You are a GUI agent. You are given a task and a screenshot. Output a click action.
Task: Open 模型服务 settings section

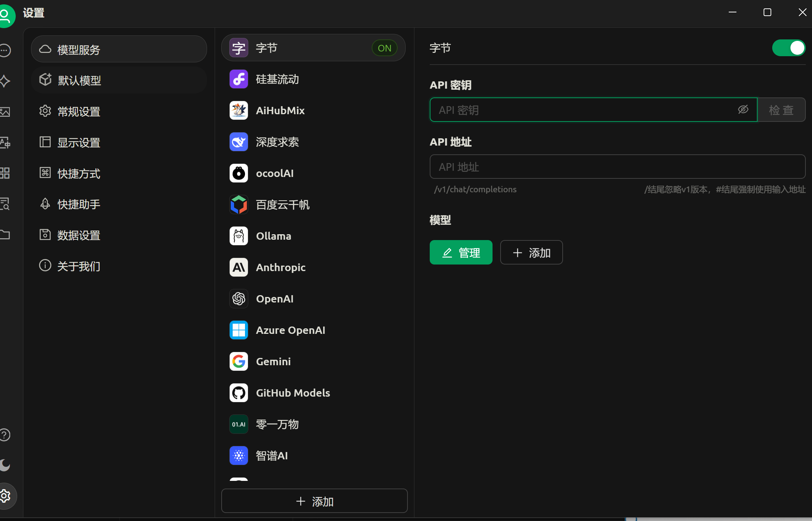[x=119, y=49]
